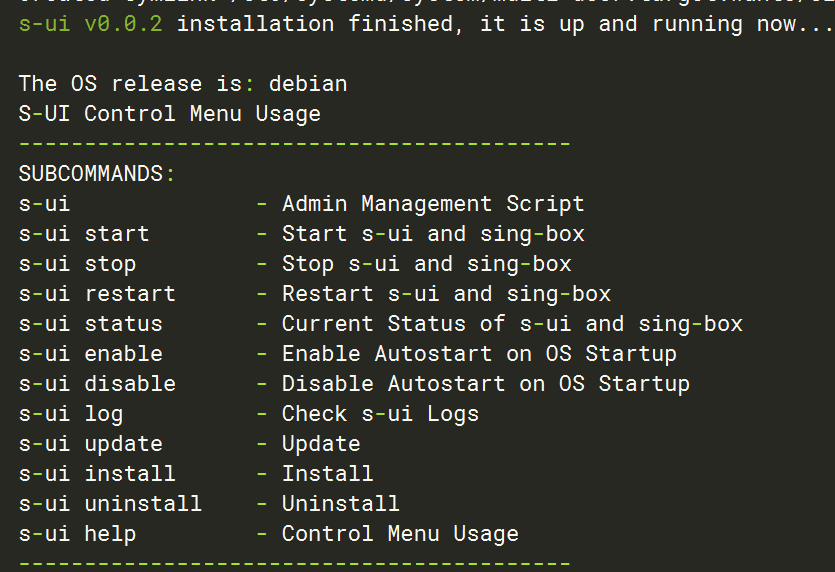Click the "s-ui uninstall" command text
Viewport: 835px width, 572px height.
click(x=110, y=504)
